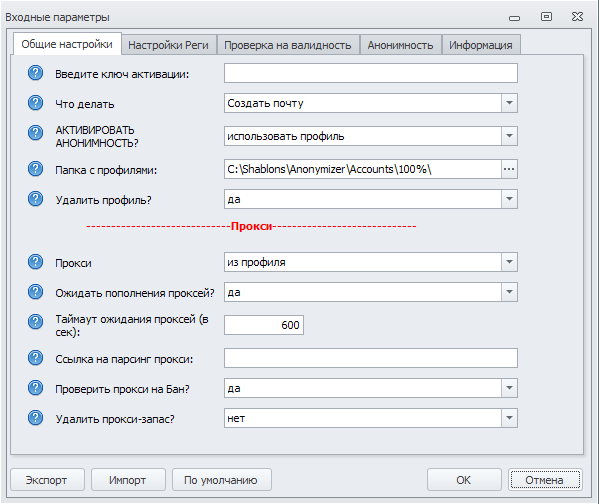599x504 pixels.
Task: Expand the Удалить прокси-запас dropdown
Action: coord(509,418)
